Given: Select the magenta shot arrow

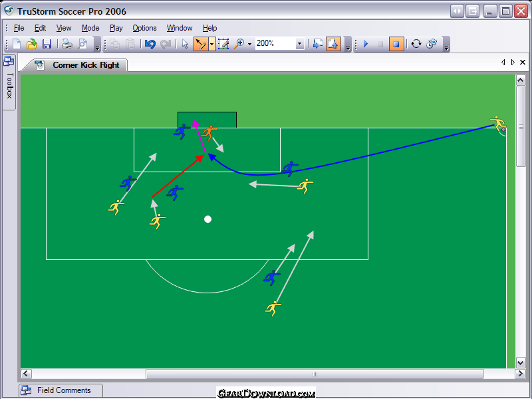Looking at the screenshot, I should (x=199, y=136).
